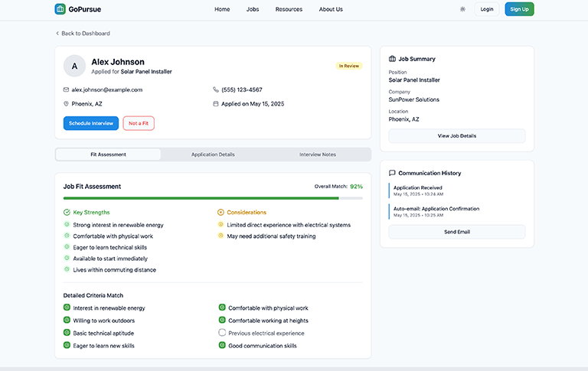The image size is (588, 371).
Task: Toggle the Good communication skills check
Action: tap(222, 345)
